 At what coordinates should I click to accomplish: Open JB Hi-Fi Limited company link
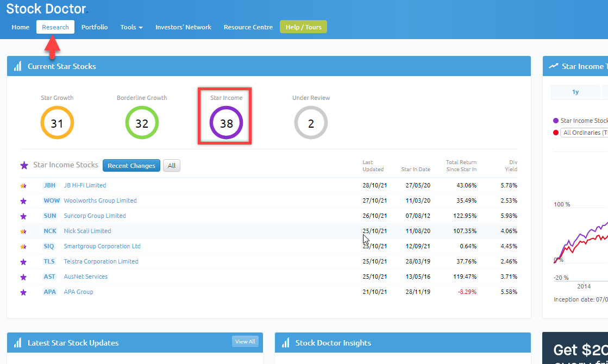(85, 185)
